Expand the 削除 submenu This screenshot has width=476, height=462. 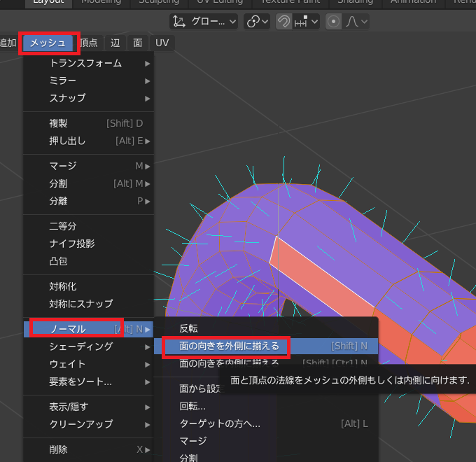click(89, 449)
